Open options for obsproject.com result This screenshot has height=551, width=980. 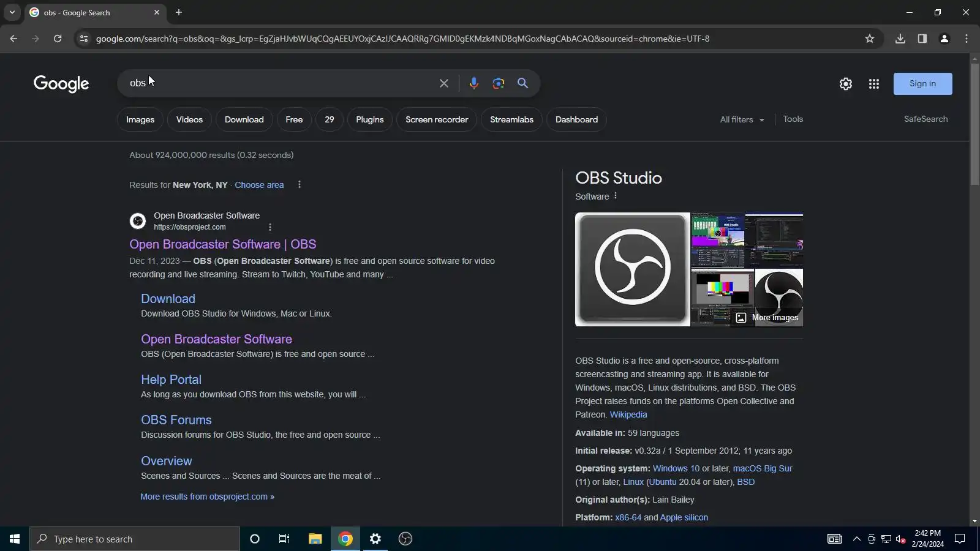270,227
